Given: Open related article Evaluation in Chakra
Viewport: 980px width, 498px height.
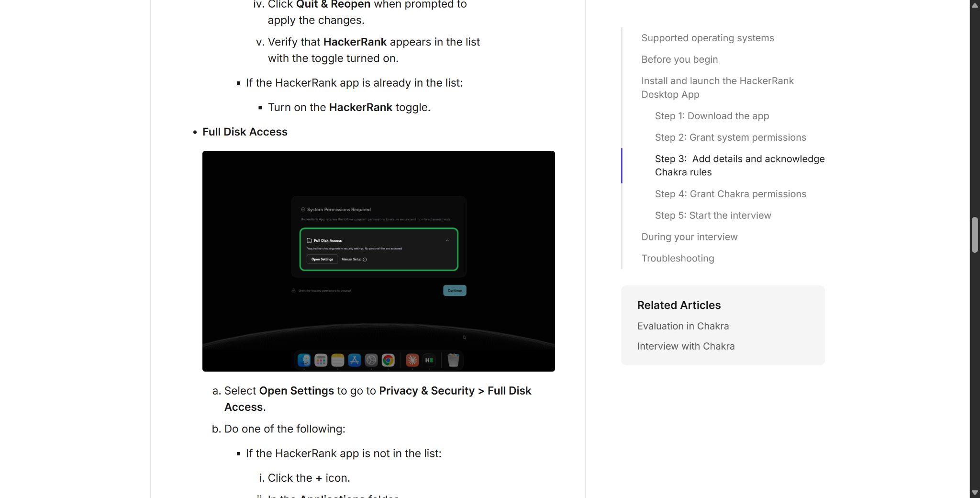Looking at the screenshot, I should pos(683,326).
